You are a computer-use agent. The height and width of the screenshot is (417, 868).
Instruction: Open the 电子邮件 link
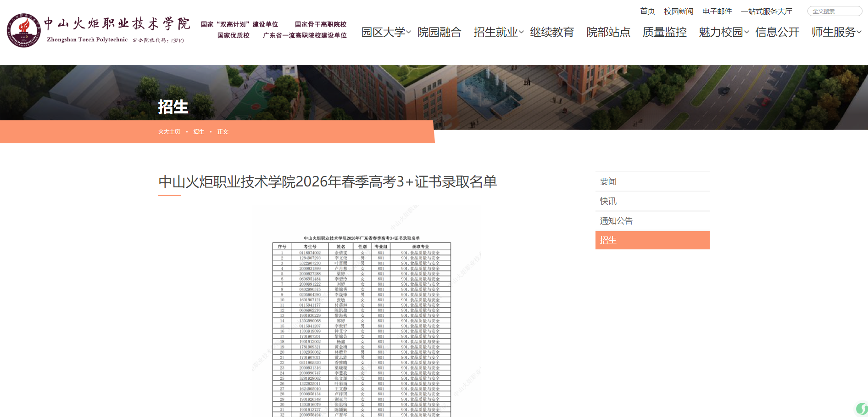point(717,11)
